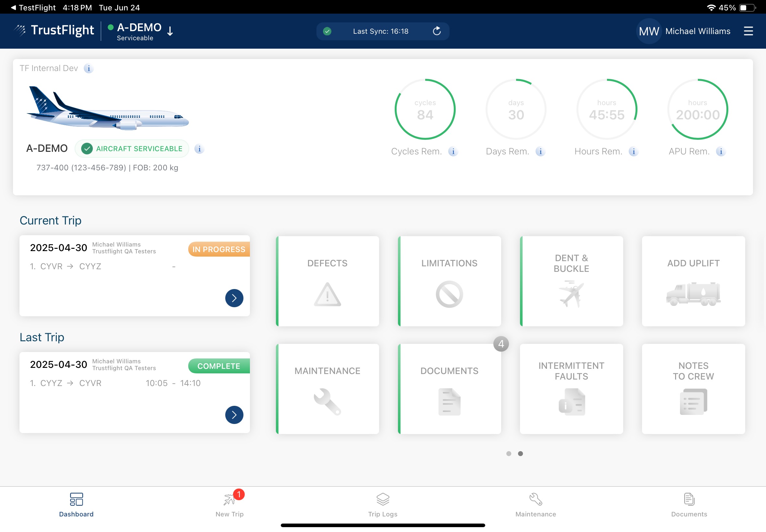766x532 pixels.
Task: Show info for Hours Rem.
Action: pos(633,151)
